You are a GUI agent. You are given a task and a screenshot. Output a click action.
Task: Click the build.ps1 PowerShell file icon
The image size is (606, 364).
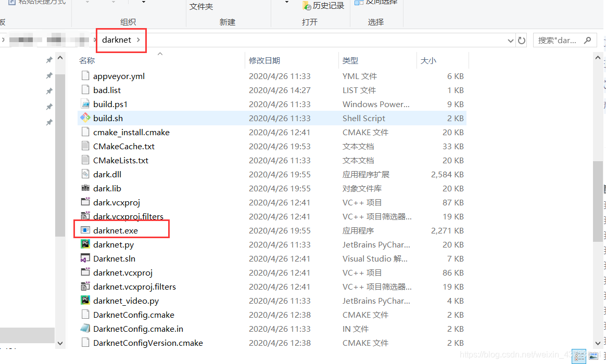tap(85, 104)
